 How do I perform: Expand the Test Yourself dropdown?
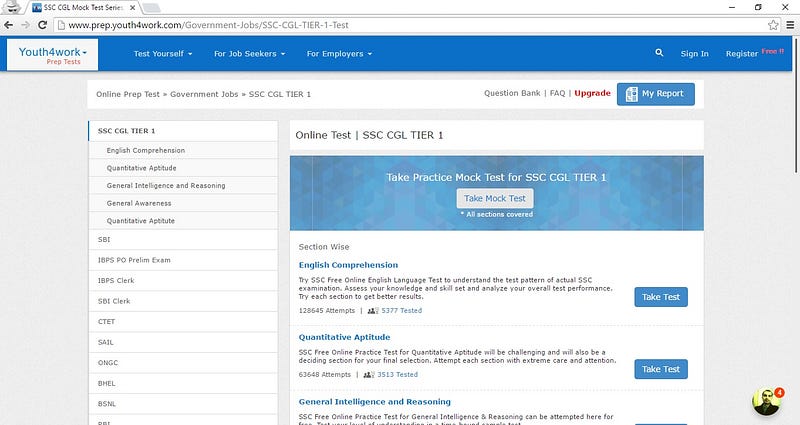click(x=163, y=54)
